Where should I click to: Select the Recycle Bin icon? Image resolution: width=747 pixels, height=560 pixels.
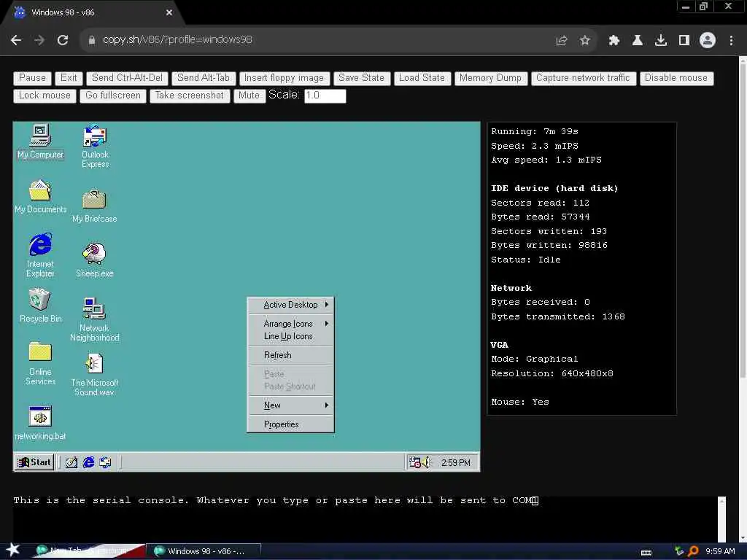pos(41,306)
